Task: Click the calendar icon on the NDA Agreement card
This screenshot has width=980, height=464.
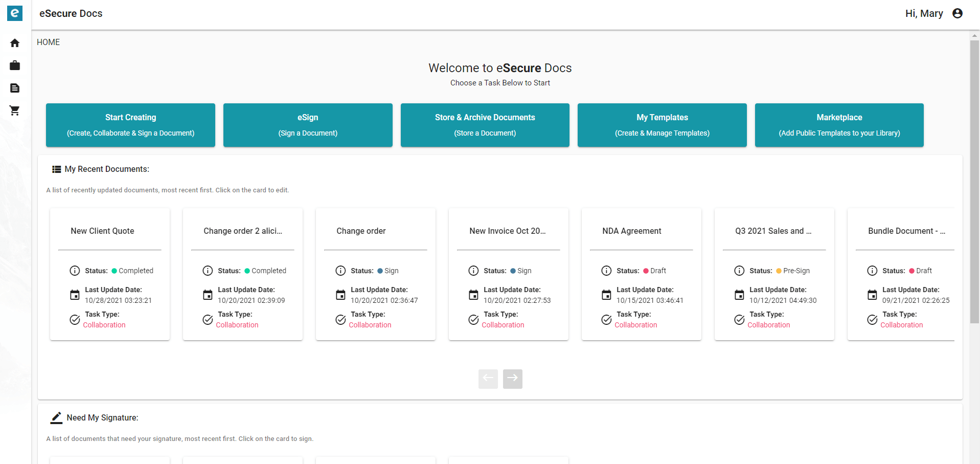Action: coord(606,295)
